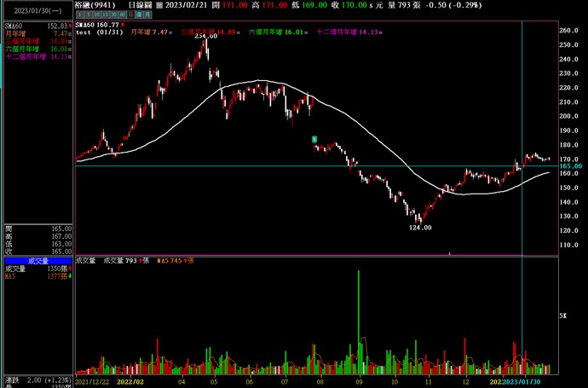The width and height of the screenshot is (588, 388).
Task: Click the test (01/31) indicator label on chart
Action: tap(101, 32)
